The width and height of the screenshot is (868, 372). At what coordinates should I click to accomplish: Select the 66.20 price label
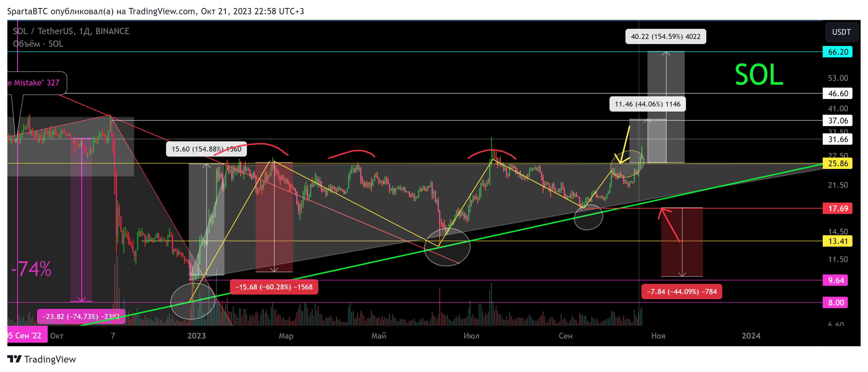[x=837, y=52]
